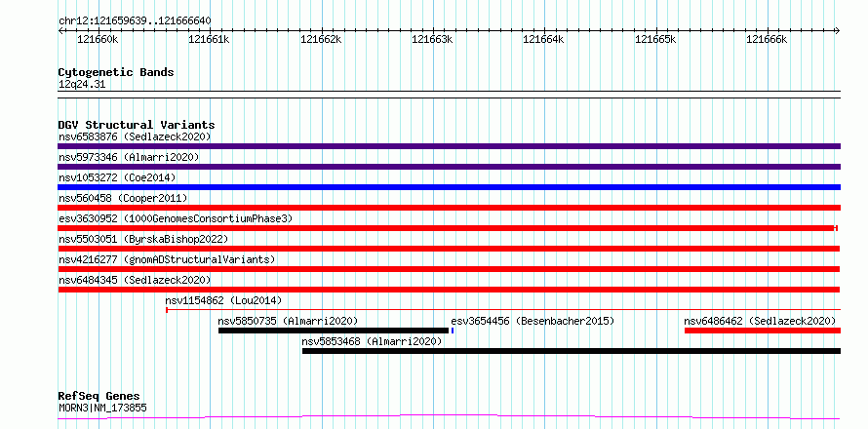Click ruler position 121664k

(x=544, y=39)
